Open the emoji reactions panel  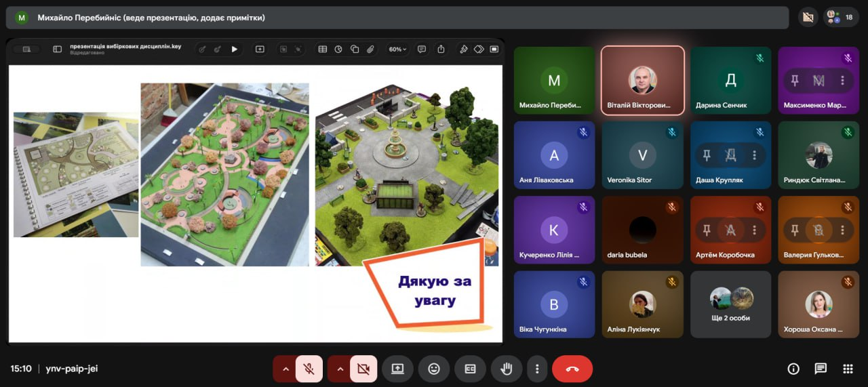tap(434, 369)
